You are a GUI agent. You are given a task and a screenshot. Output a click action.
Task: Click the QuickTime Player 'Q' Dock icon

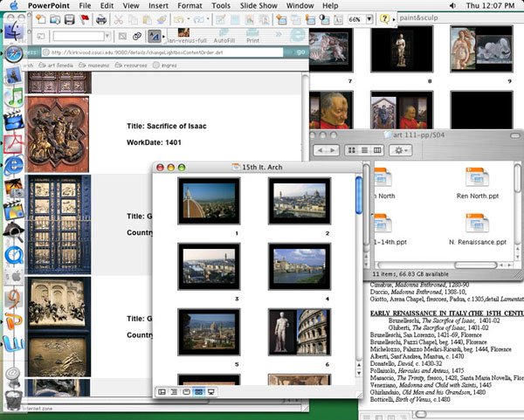tap(14, 255)
